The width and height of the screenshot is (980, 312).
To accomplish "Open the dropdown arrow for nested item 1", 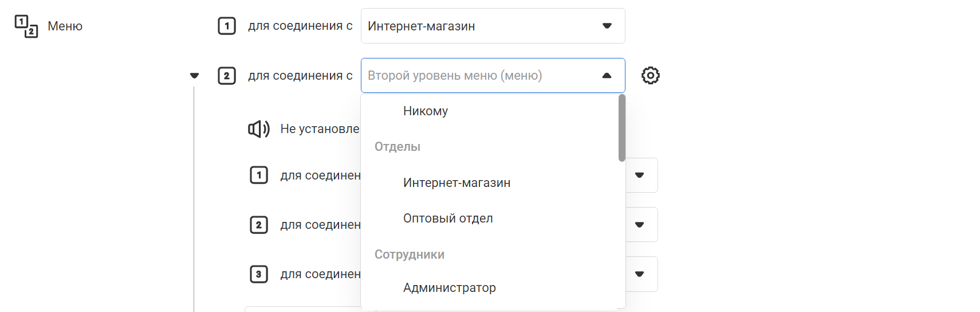I will [x=640, y=175].
